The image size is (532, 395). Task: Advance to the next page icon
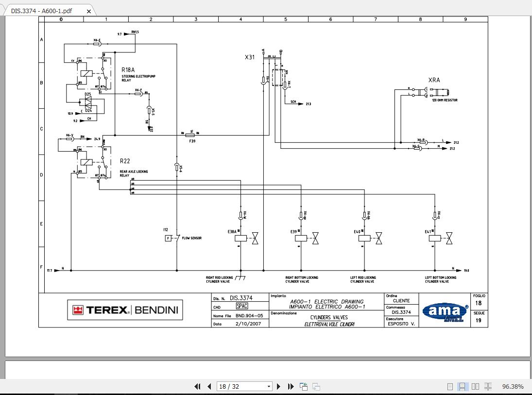(278, 386)
